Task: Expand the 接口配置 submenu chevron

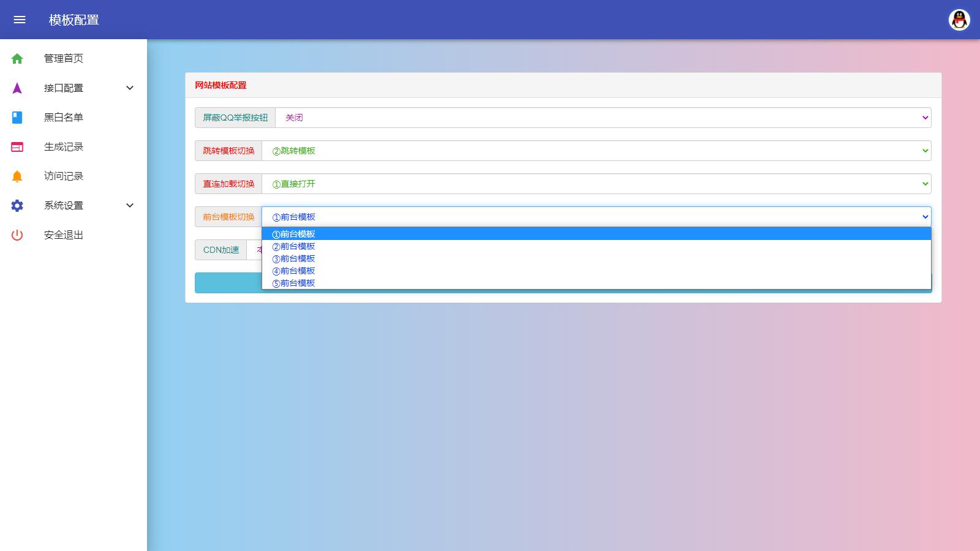Action: pos(130,88)
